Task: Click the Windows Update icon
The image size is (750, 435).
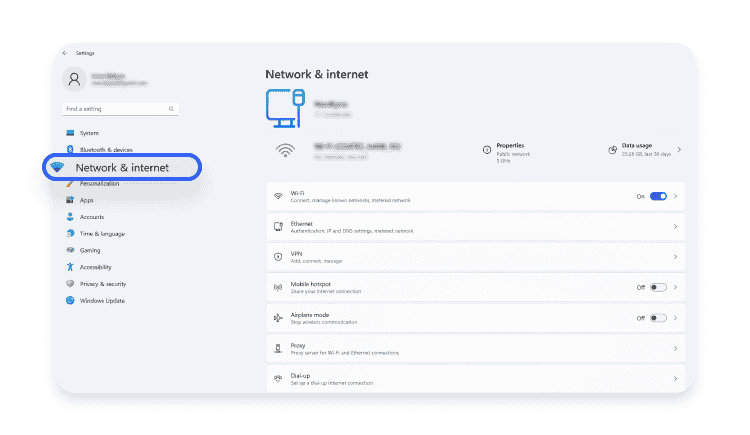Action: [x=70, y=301]
